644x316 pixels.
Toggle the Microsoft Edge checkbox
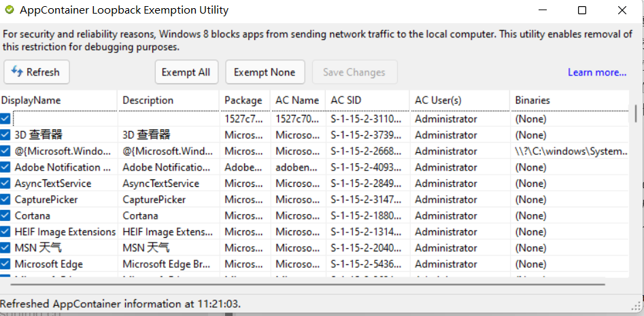point(5,264)
